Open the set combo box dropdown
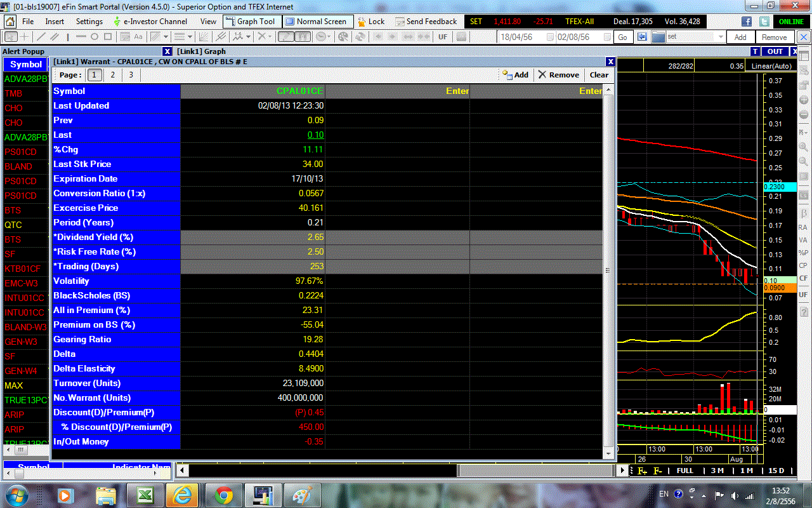The height and width of the screenshot is (508, 812). click(x=721, y=37)
